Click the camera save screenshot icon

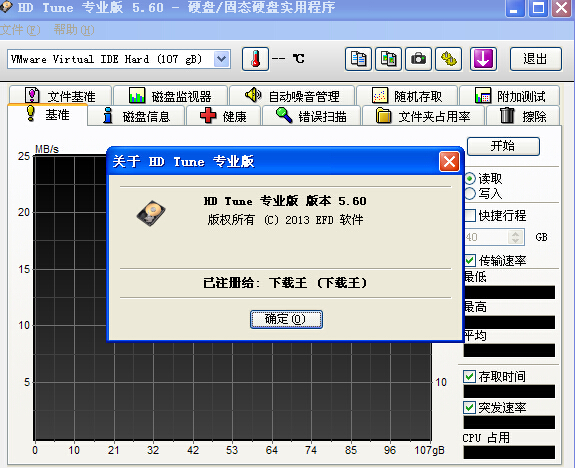(418, 59)
